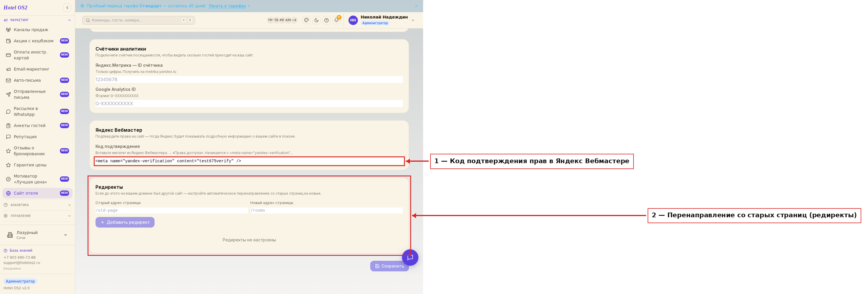868x294 pixels.
Task: Expand the Аналитика sidebar group
Action: click(37, 205)
